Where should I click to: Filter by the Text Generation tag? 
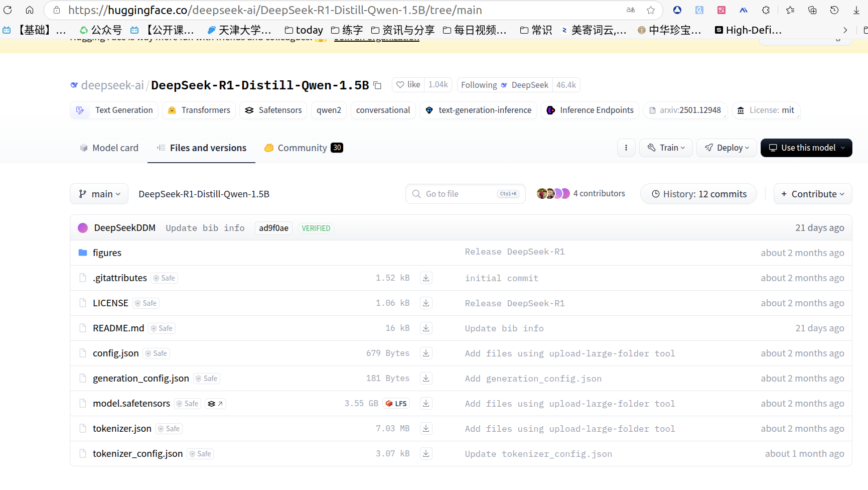coord(114,110)
